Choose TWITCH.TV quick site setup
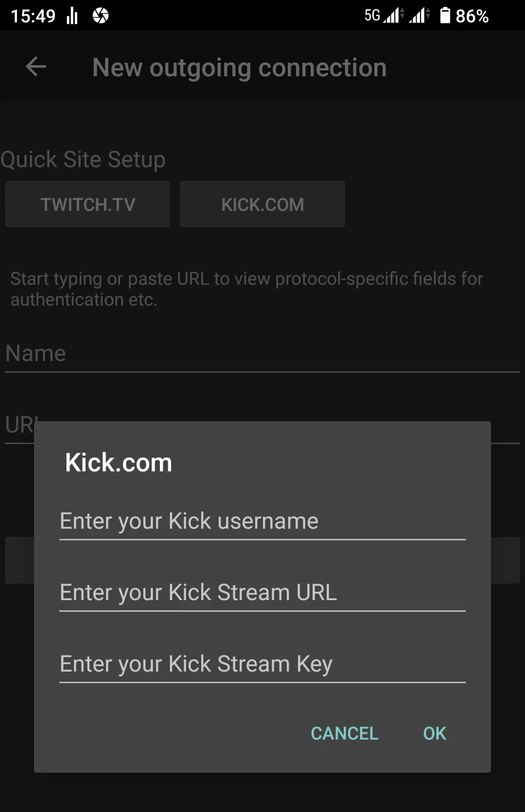 [87, 204]
